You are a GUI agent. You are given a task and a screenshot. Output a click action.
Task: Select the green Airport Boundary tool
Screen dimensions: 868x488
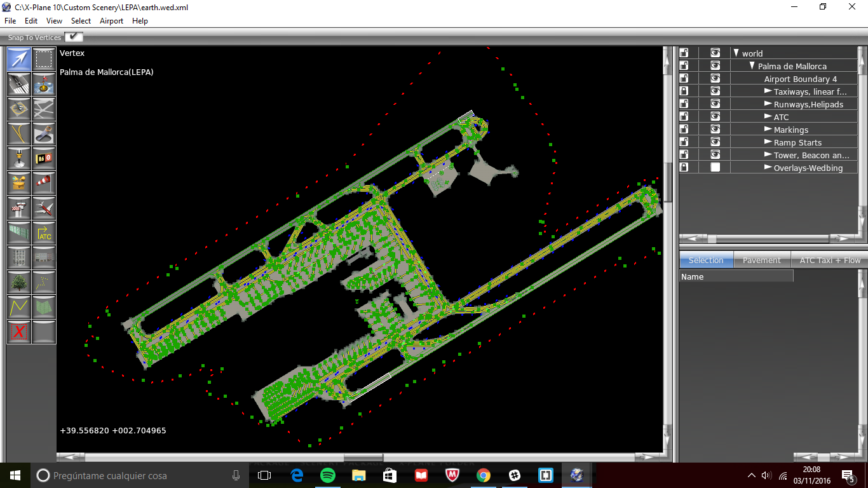click(19, 233)
